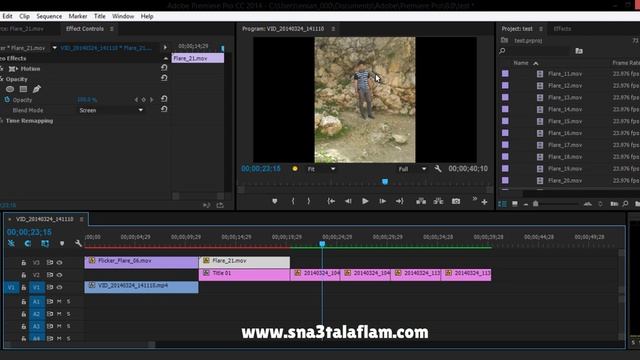Open the Clip menu
Screen dimensions: 640x360
pyautogui.click(x=24, y=16)
